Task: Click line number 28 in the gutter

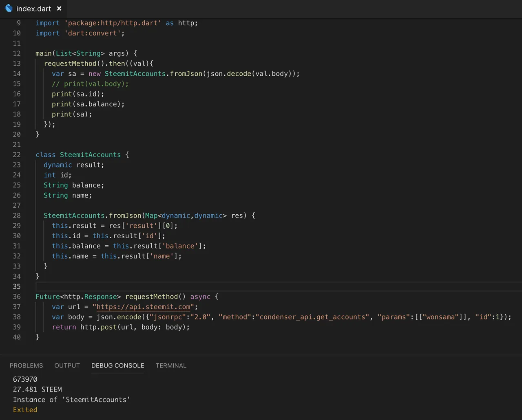Action: [17, 215]
